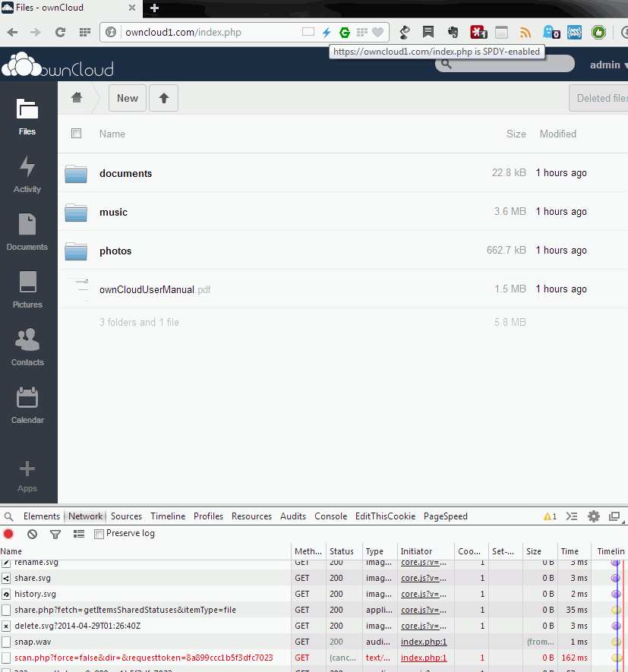Open the documents folder
This screenshot has width=628, height=672.
tap(125, 174)
